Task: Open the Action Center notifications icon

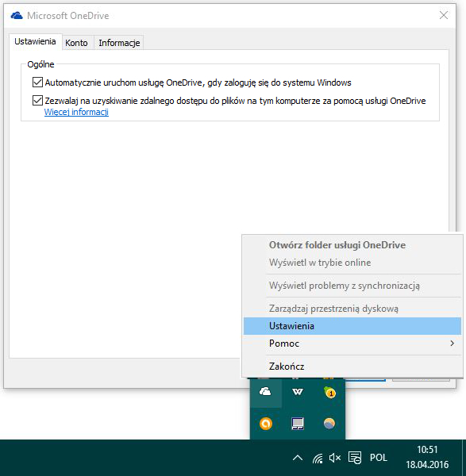Action: tap(355, 458)
